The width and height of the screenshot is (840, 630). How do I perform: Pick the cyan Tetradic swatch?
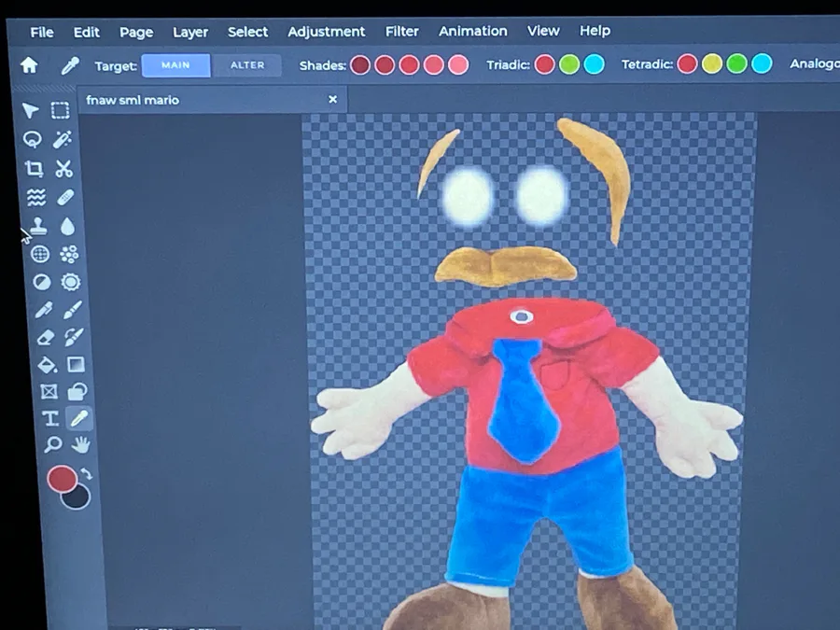(x=762, y=63)
